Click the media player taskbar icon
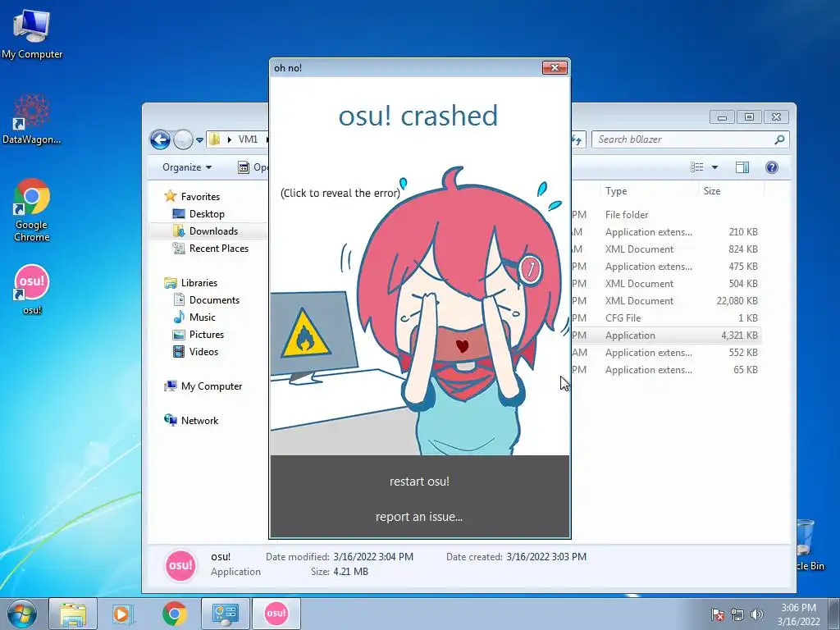Screen dimensions: 840x630 click(x=122, y=614)
